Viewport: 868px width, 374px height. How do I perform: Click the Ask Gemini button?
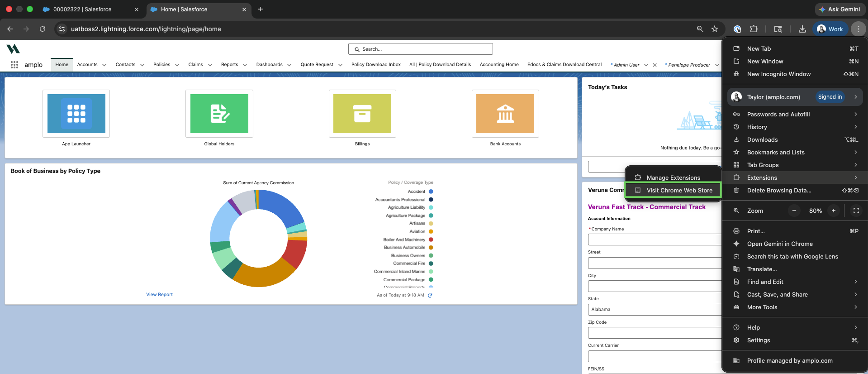tap(840, 9)
